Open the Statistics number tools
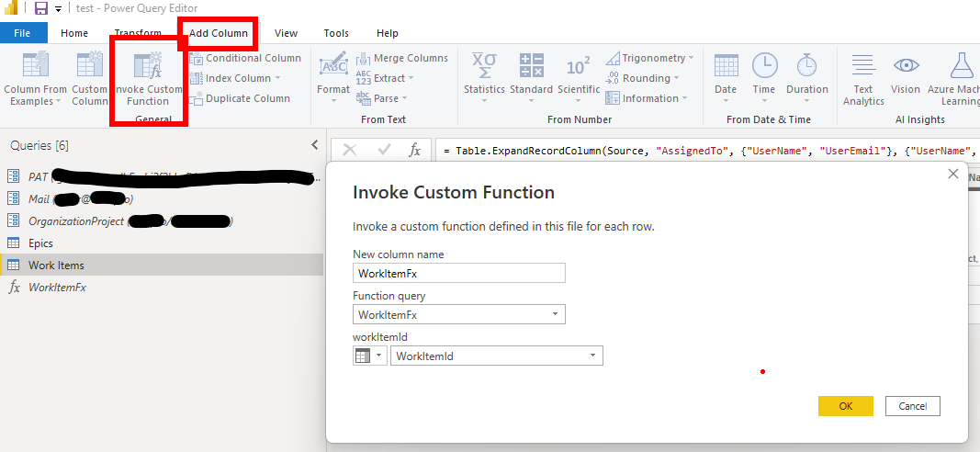 pos(484,76)
